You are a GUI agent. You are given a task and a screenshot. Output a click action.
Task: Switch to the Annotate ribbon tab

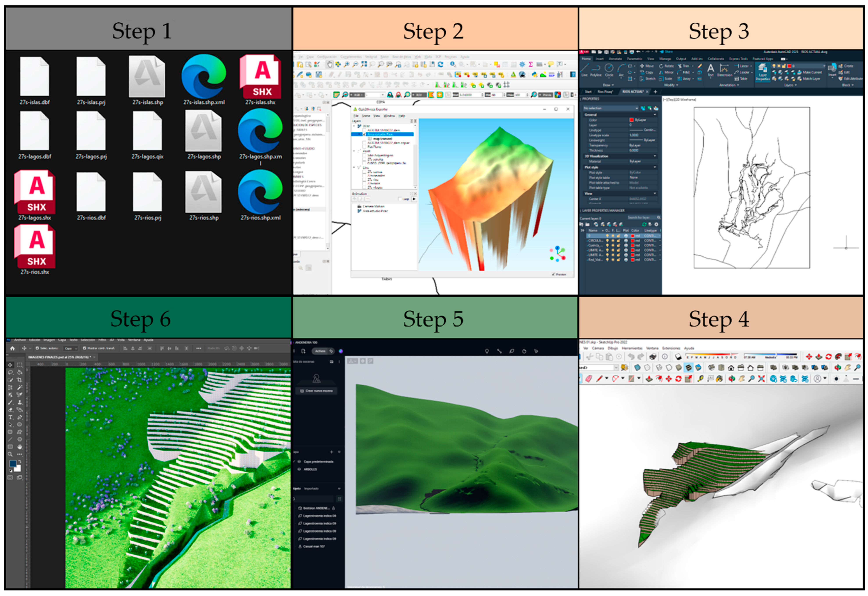(x=615, y=59)
